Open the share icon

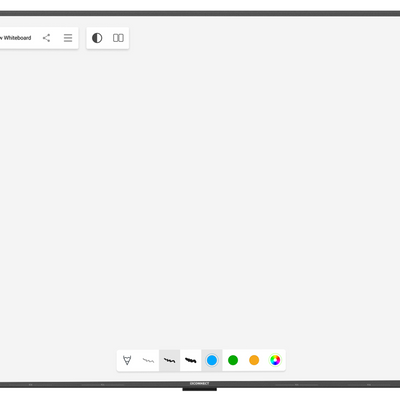tap(46, 38)
